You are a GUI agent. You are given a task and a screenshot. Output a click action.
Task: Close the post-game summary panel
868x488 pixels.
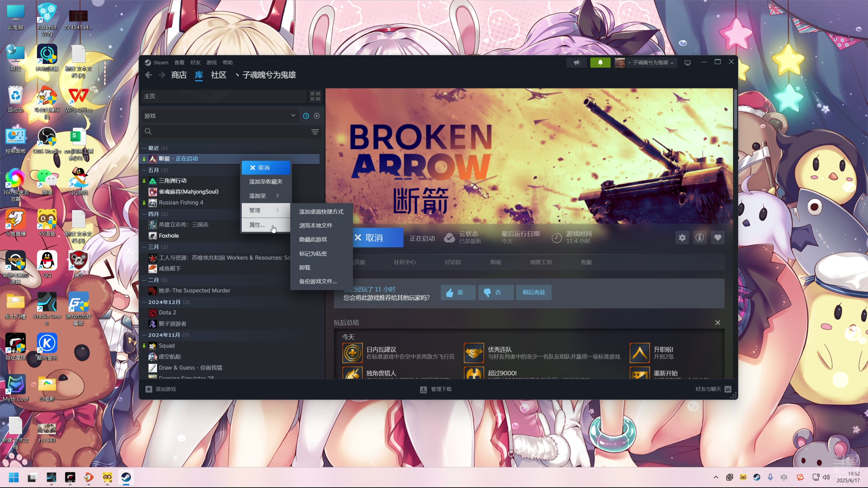[718, 323]
